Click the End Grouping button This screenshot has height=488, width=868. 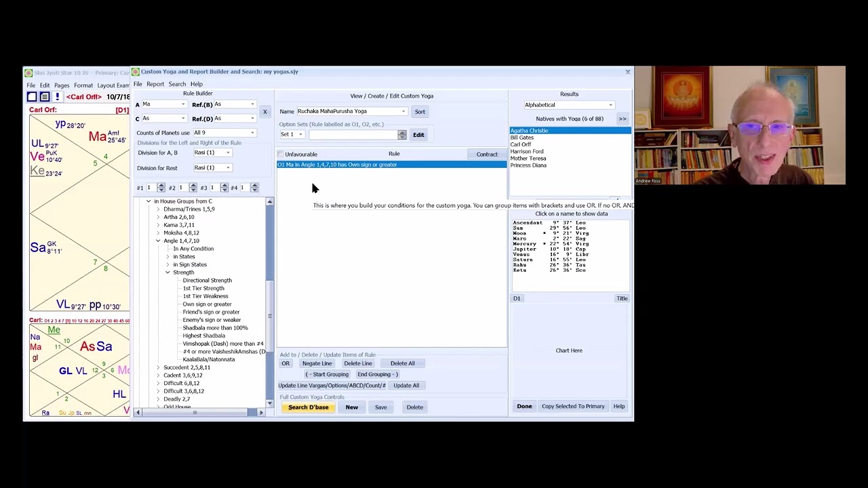click(x=377, y=374)
